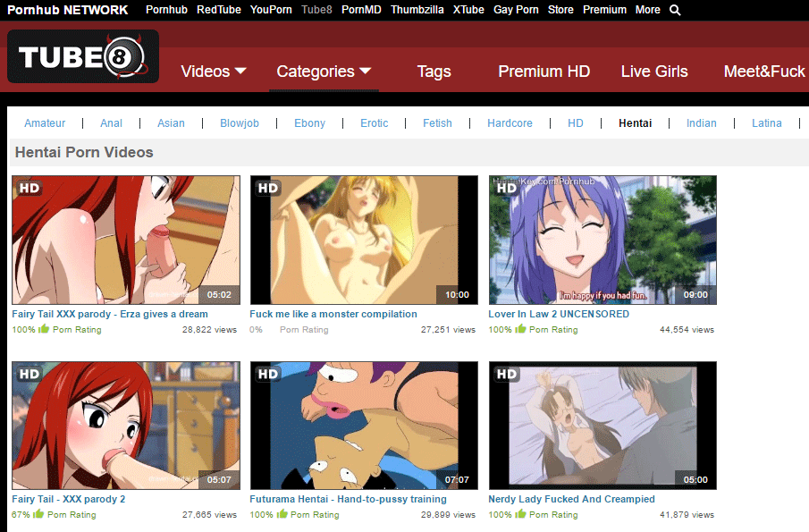Click the Pornhub NETWORK brand link

pyautogui.click(x=68, y=10)
